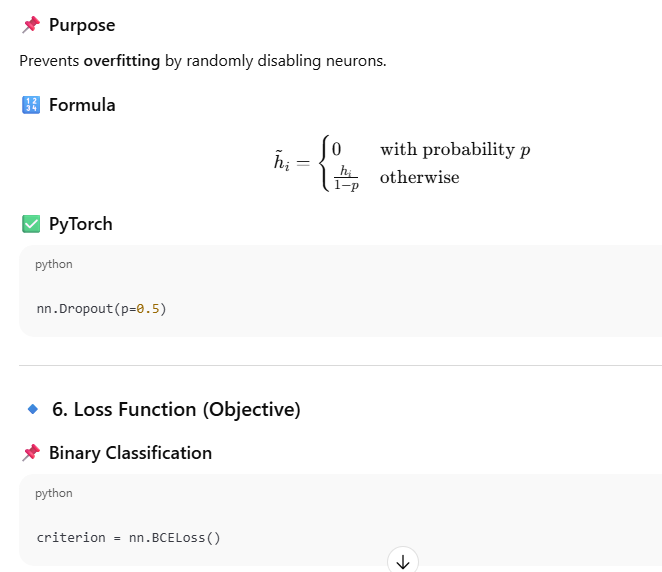Click the pushpin icon beside Purpose

pyautogui.click(x=30, y=25)
